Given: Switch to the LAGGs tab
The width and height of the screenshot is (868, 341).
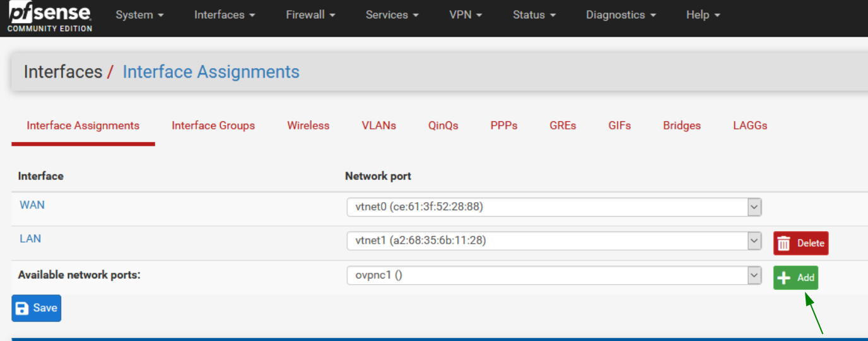Looking at the screenshot, I should coord(750,126).
